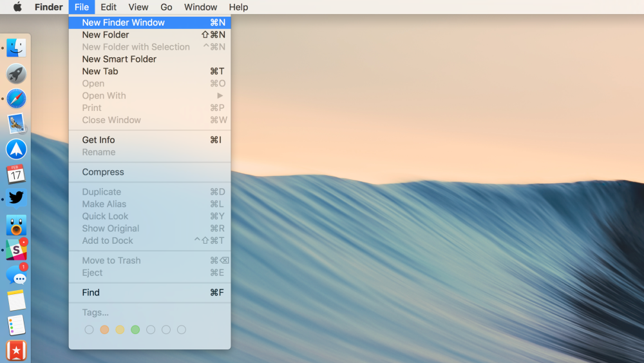This screenshot has height=363, width=644.
Task: Choose New Smart Folder
Action: point(119,59)
